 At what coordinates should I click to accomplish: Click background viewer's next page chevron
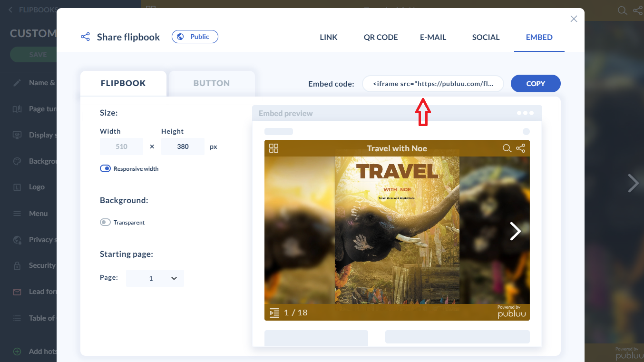(633, 183)
